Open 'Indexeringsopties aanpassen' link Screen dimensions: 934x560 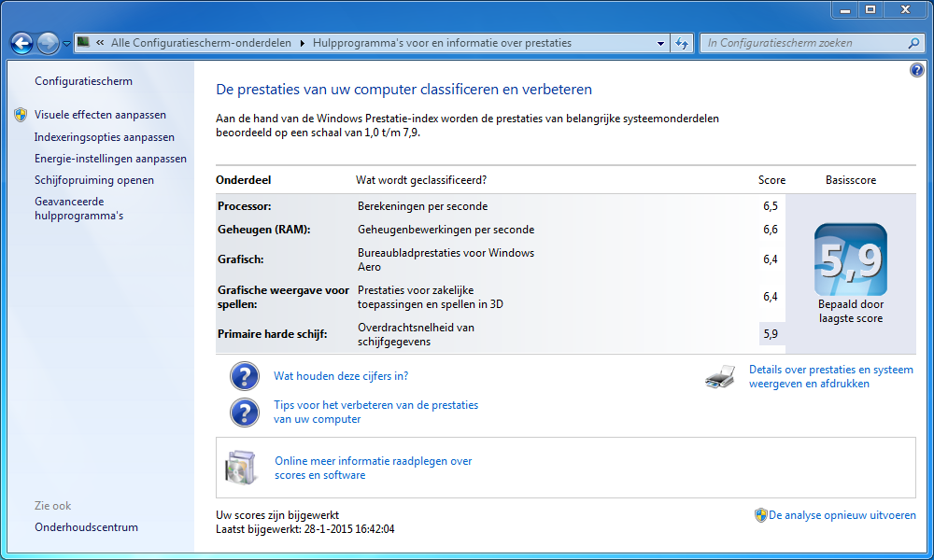point(104,137)
